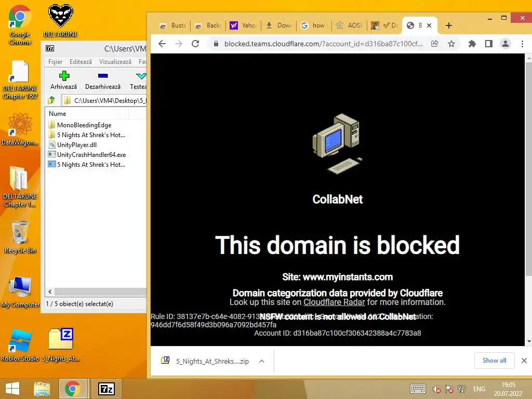
Task: Go back in Chrome
Action: [162, 44]
